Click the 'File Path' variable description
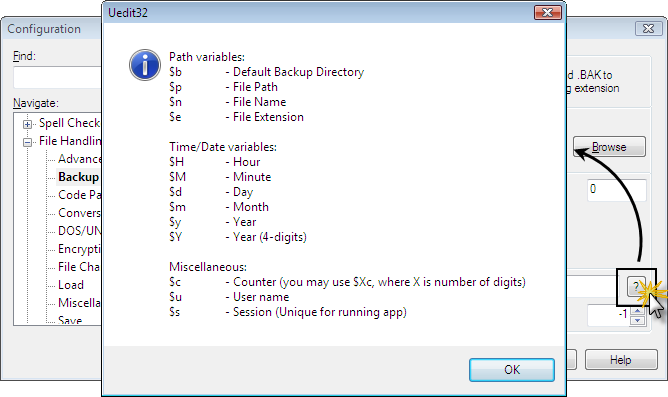The width and height of the screenshot is (668, 397). pyautogui.click(x=255, y=87)
